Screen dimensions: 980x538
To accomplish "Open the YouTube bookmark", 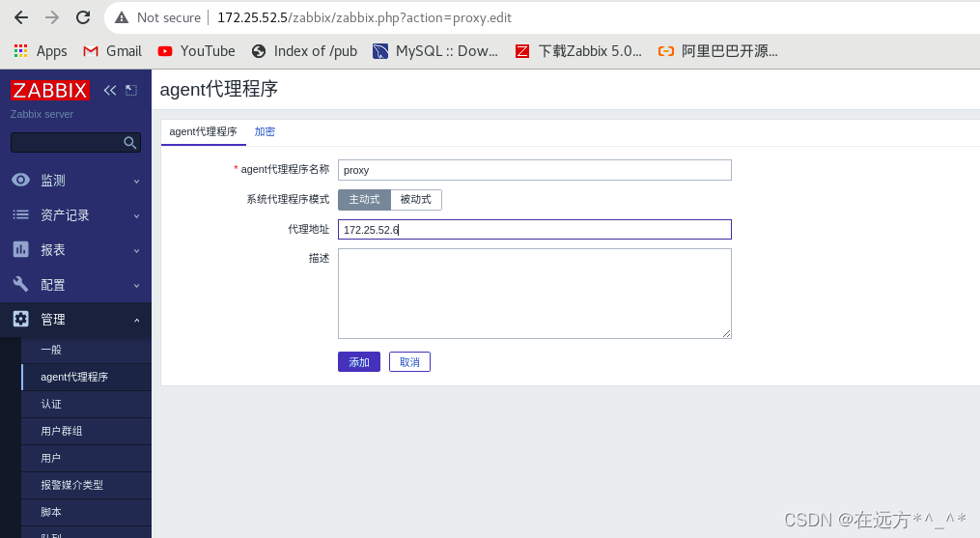I will point(196,51).
